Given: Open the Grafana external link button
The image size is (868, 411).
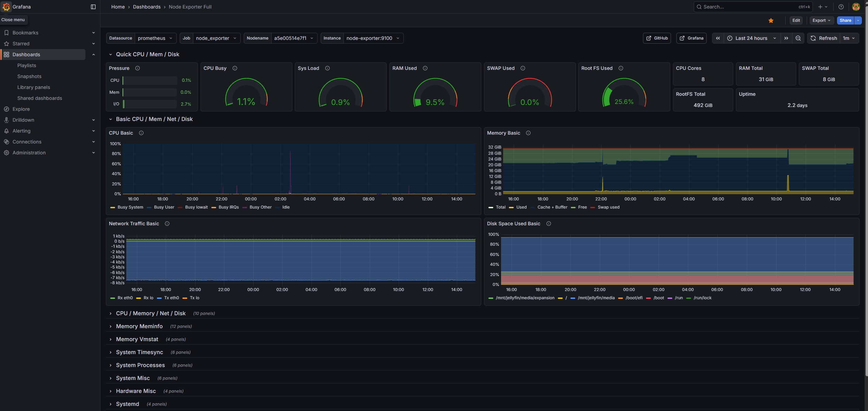Looking at the screenshot, I should (691, 38).
